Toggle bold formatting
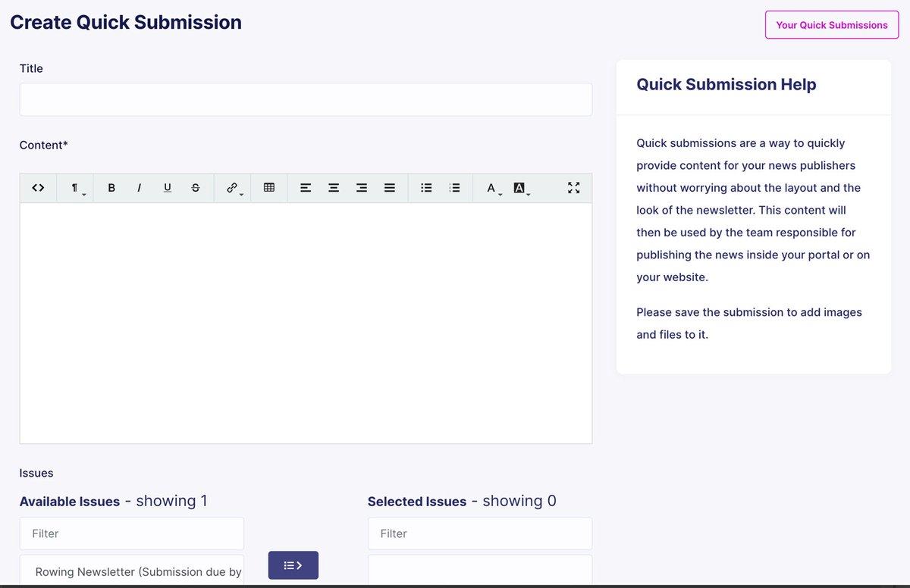 pyautogui.click(x=111, y=188)
